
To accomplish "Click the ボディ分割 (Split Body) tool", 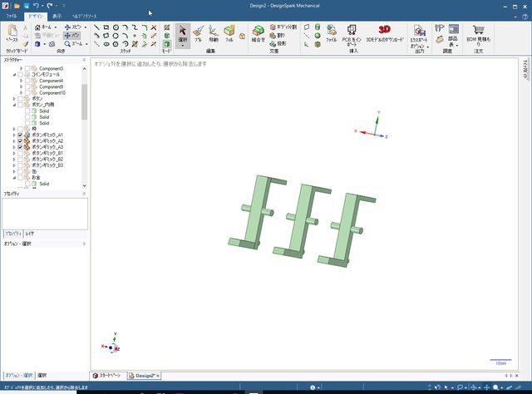I will click(x=283, y=27).
